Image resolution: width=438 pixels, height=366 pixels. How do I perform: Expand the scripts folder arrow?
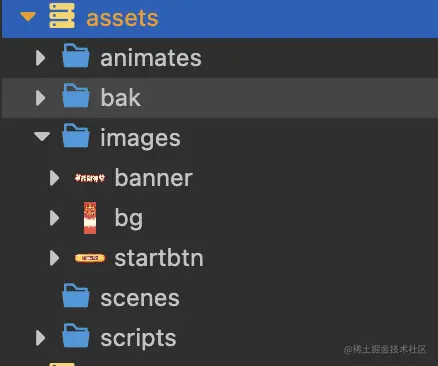[41, 338]
